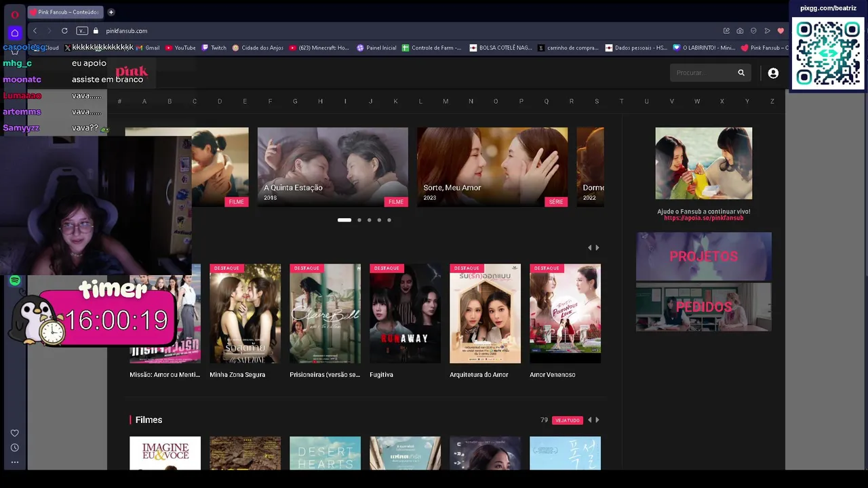Click the search magnifier icon

(741, 73)
